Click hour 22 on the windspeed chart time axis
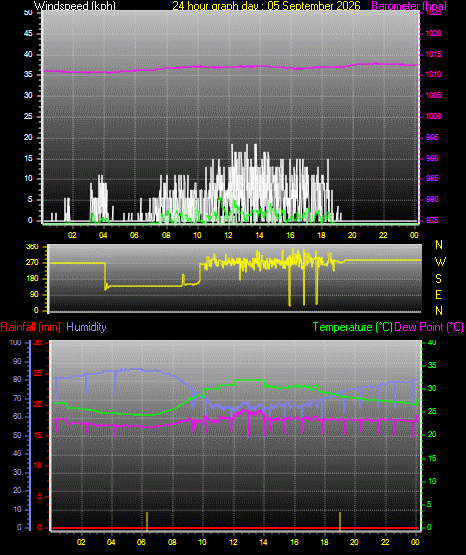The height and width of the screenshot is (555, 466). point(383,235)
